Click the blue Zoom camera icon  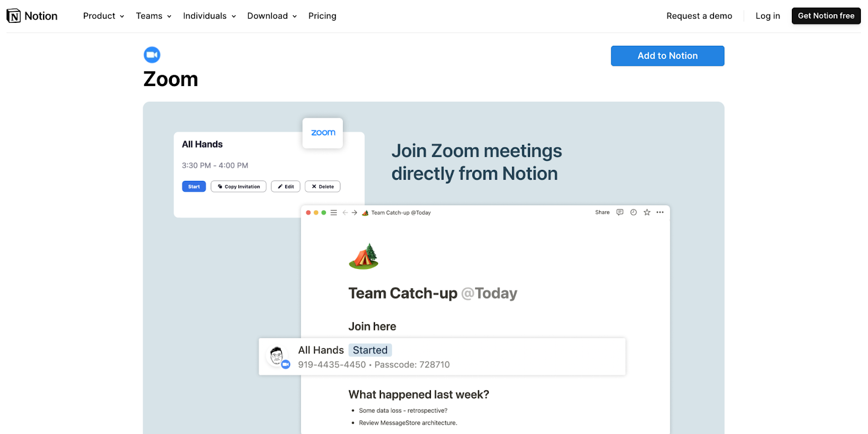152,54
